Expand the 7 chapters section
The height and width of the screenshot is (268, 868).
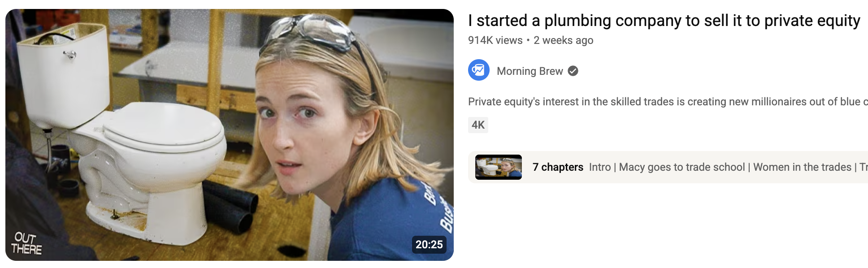pyautogui.click(x=558, y=167)
